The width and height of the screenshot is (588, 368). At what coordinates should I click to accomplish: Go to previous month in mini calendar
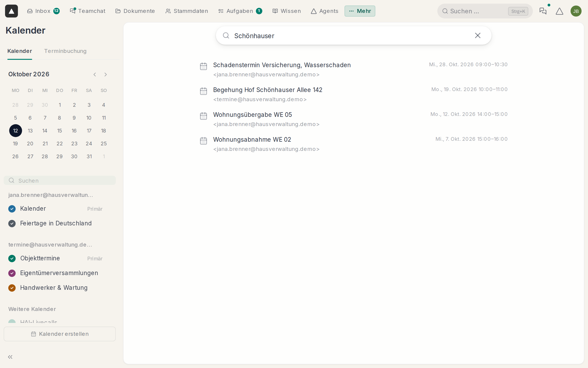(95, 75)
